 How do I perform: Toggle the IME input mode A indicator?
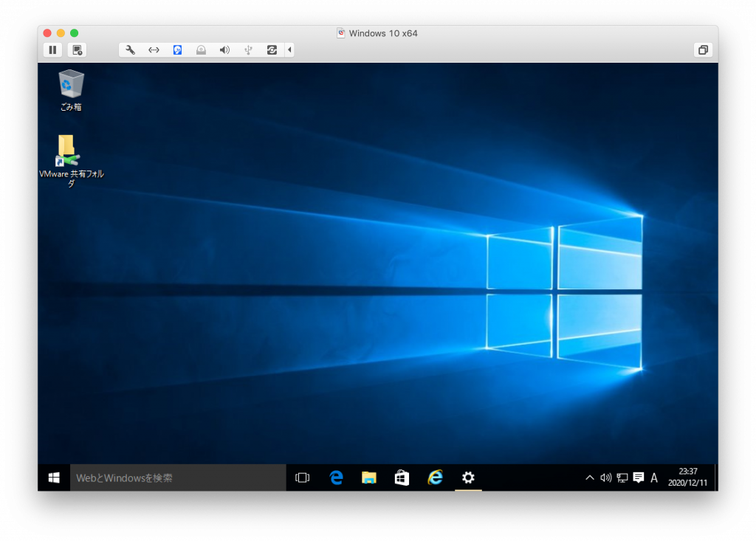tap(654, 478)
